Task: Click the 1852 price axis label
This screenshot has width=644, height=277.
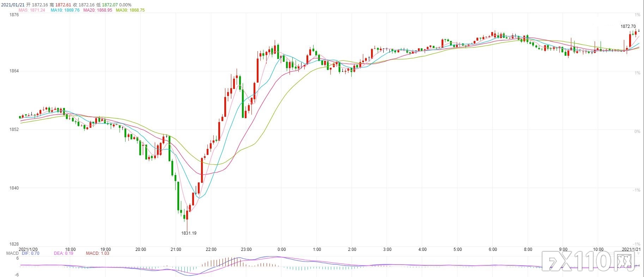Action: coord(14,130)
